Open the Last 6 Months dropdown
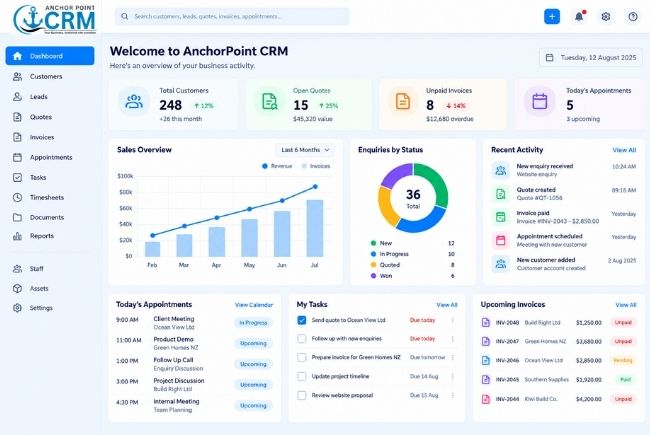 pos(305,150)
